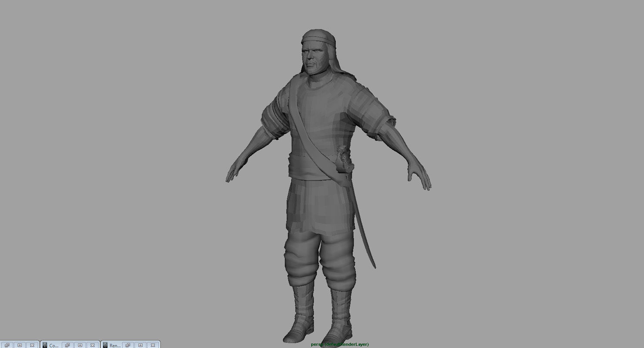Click the maximize icon on the leftmost minimized window
The image size is (644, 348).
click(20, 345)
